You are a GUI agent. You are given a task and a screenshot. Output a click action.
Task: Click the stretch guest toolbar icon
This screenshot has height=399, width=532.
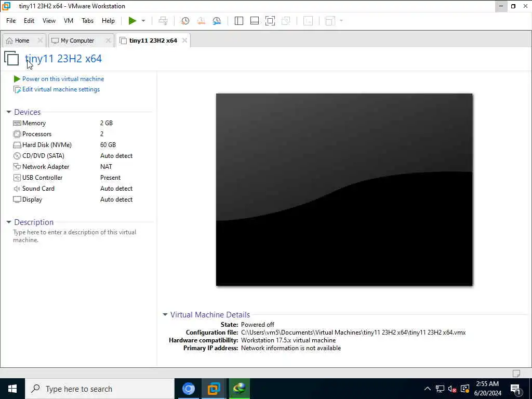click(330, 21)
